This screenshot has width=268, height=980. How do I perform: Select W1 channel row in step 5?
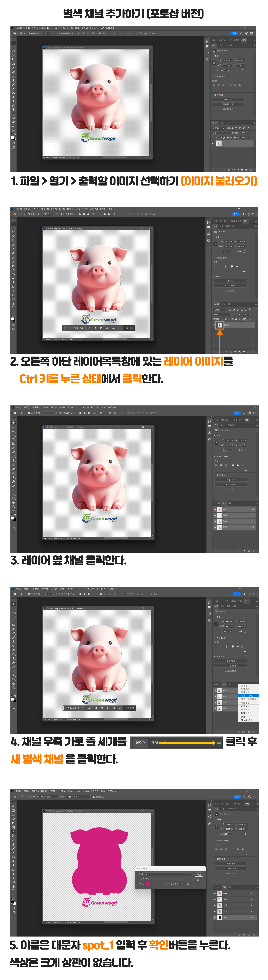[x=235, y=918]
